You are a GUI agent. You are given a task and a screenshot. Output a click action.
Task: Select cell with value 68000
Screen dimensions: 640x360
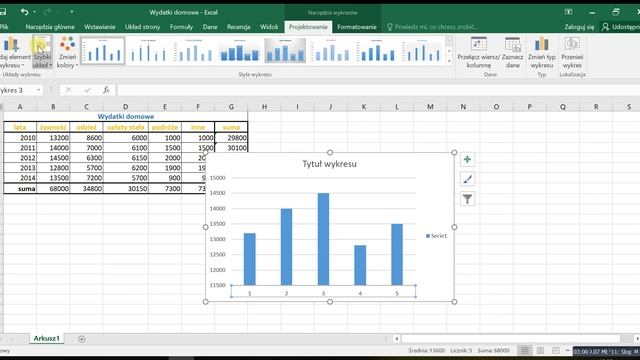[x=53, y=189]
